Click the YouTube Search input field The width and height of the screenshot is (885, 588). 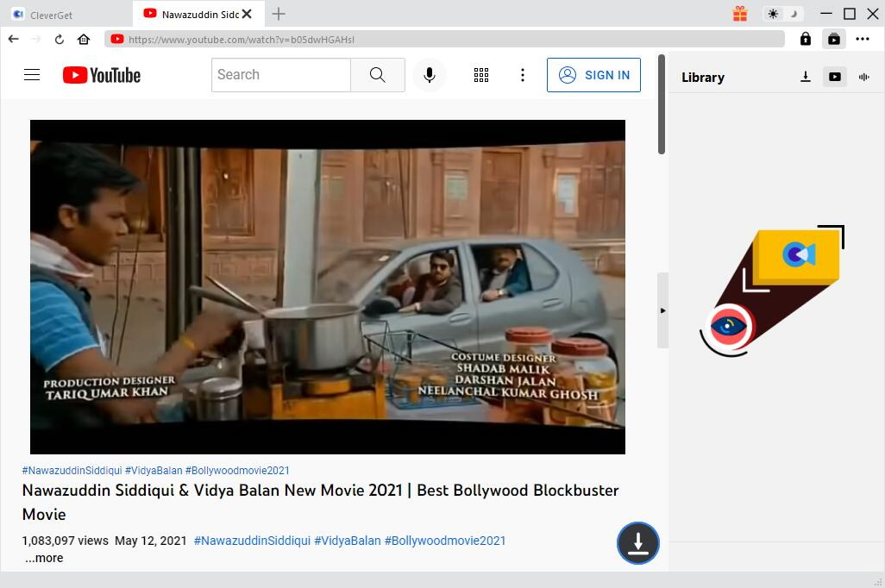click(280, 75)
